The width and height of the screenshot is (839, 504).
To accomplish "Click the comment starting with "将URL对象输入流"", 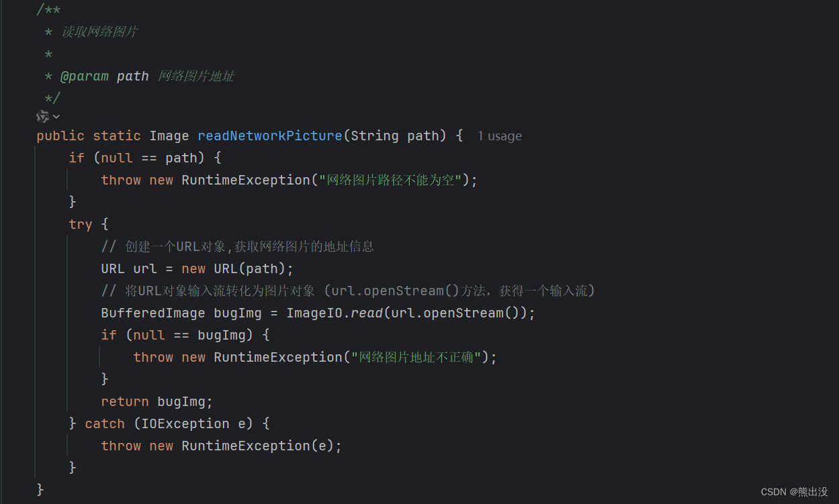I will pos(349,291).
